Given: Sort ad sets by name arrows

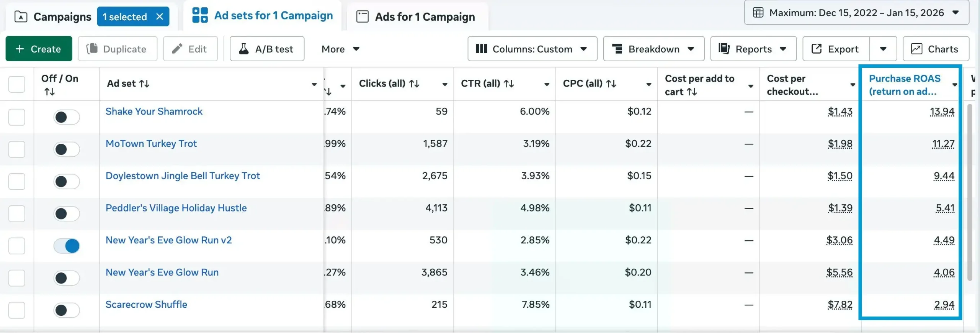Looking at the screenshot, I should (x=144, y=84).
